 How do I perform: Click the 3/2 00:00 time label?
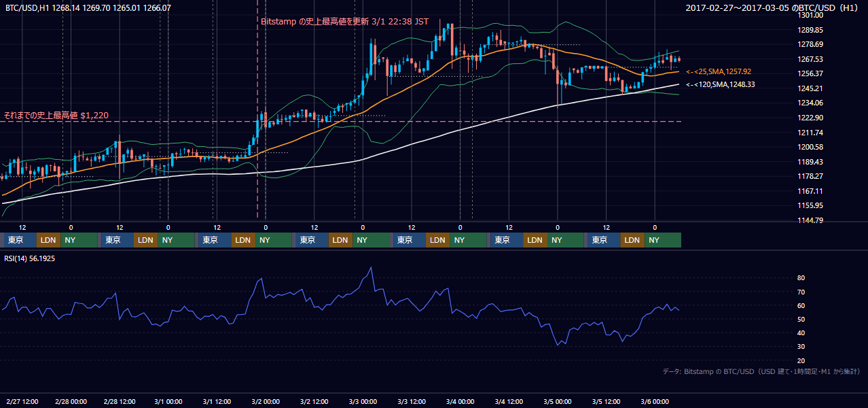[x=266, y=401]
